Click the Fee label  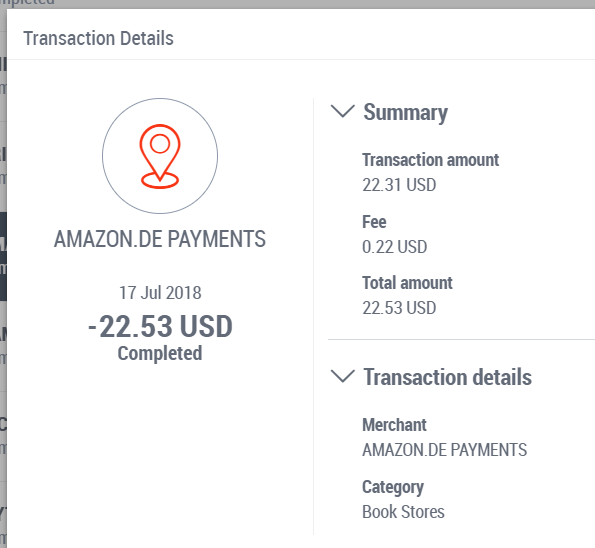(374, 222)
